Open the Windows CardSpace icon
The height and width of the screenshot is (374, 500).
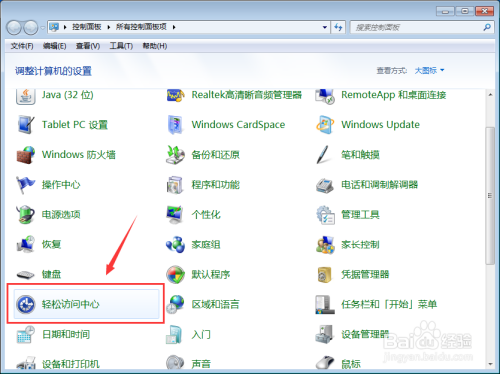(175, 125)
